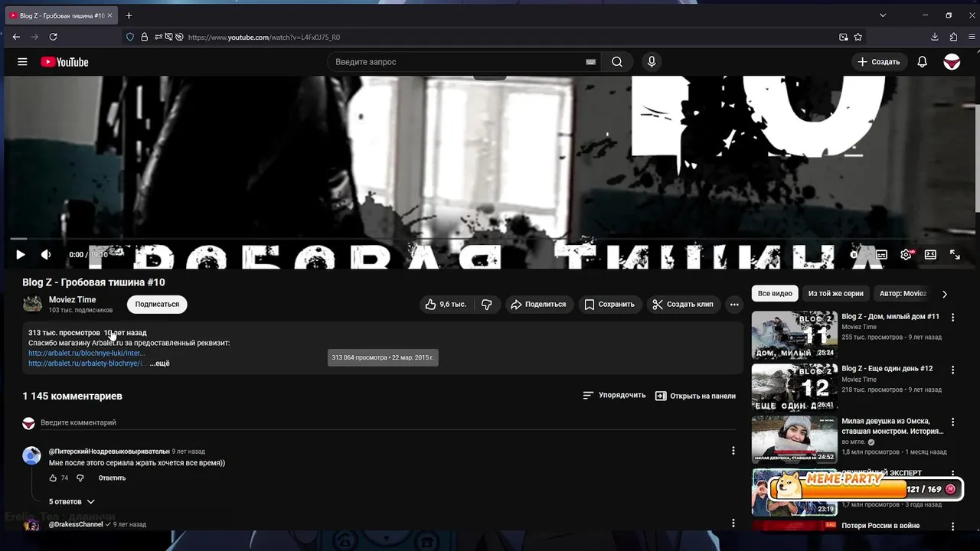
Task: Open Милая девушка из Омска video thumbnail
Action: point(794,439)
